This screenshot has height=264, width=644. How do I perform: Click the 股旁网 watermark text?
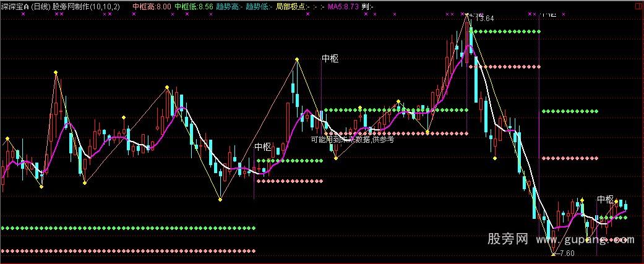click(507, 239)
